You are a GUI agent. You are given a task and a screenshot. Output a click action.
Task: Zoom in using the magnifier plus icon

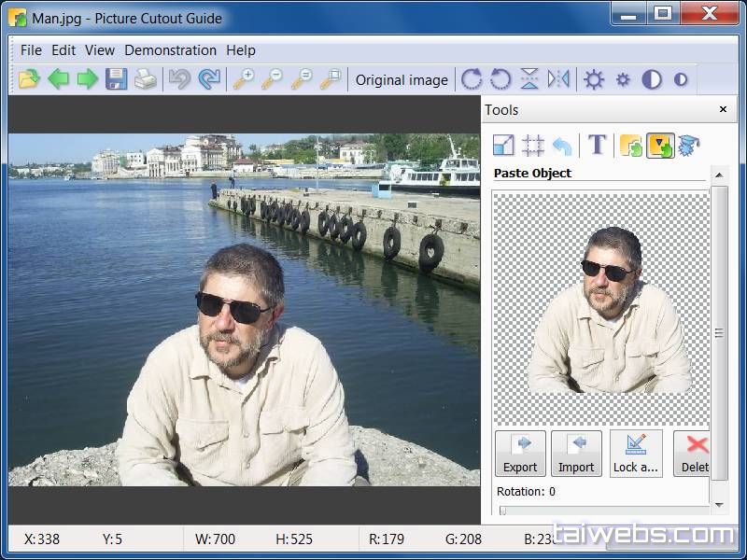(245, 79)
